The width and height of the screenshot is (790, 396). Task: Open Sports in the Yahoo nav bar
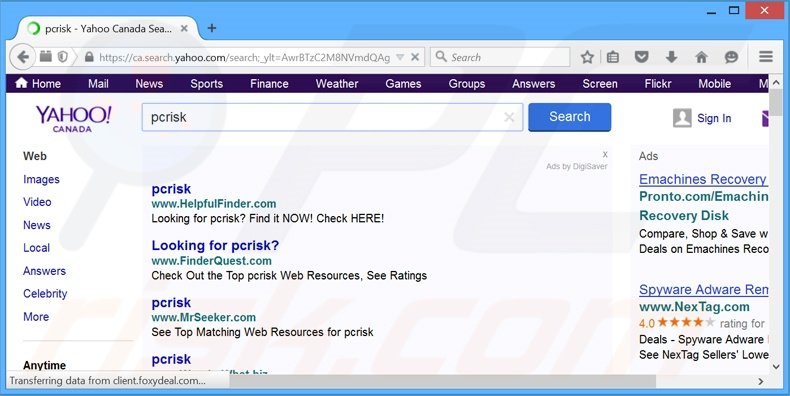pos(207,84)
